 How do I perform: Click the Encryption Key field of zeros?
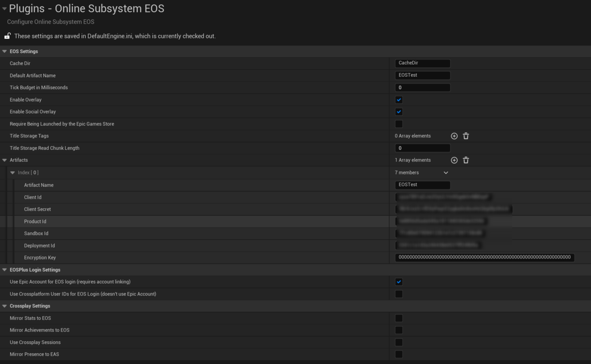click(485, 258)
